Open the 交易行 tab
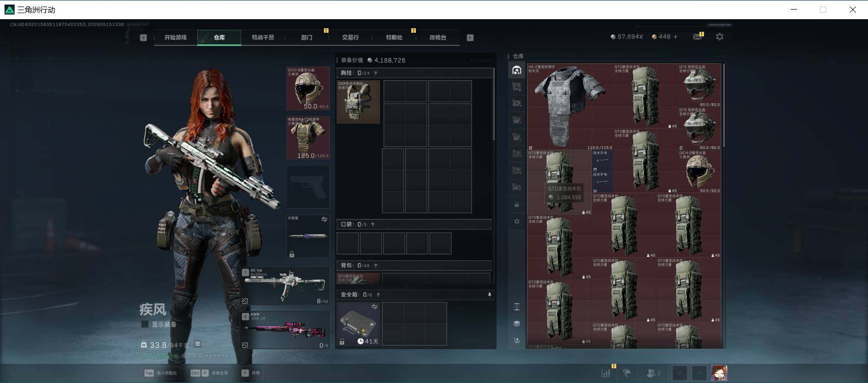 [350, 37]
